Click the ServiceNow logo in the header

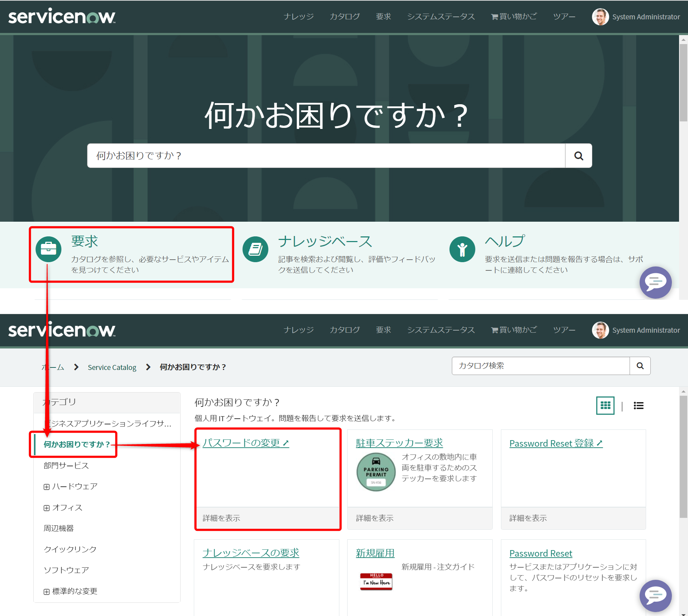pyautogui.click(x=61, y=16)
